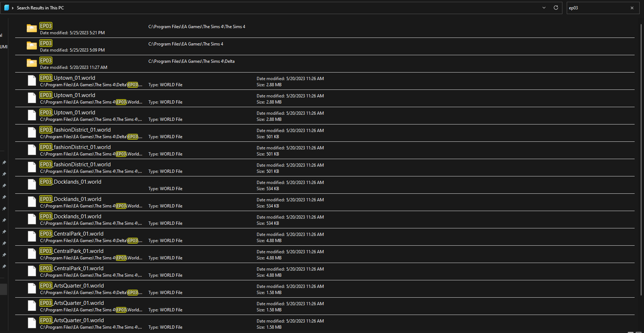Click the EP03 folder name modified at 5:09 PM

click(x=46, y=43)
